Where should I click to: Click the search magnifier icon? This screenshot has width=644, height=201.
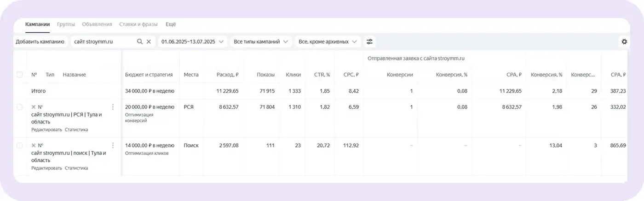click(140, 41)
